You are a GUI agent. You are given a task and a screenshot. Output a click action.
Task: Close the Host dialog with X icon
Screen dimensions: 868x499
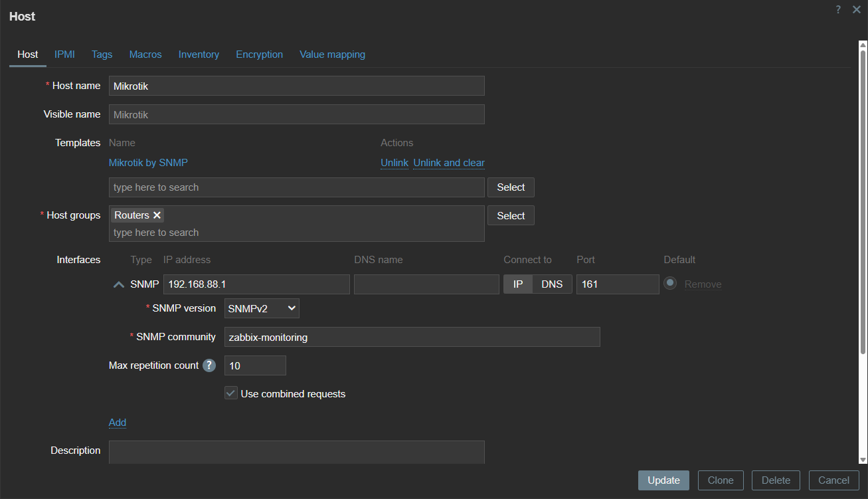856,9
